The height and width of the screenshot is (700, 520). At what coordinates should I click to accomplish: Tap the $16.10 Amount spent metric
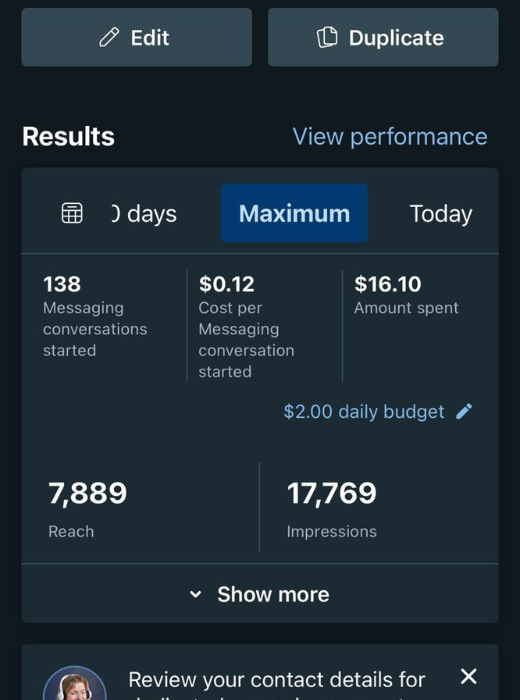pos(406,295)
